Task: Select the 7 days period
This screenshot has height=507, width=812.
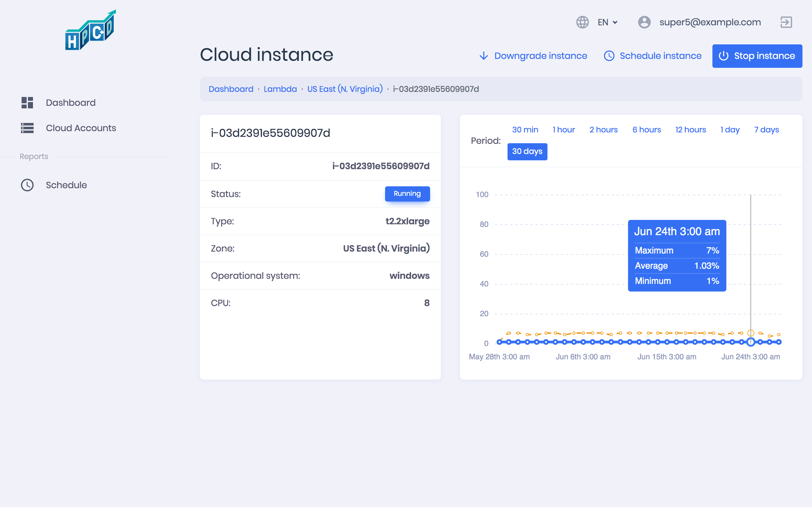Action: [x=766, y=130]
